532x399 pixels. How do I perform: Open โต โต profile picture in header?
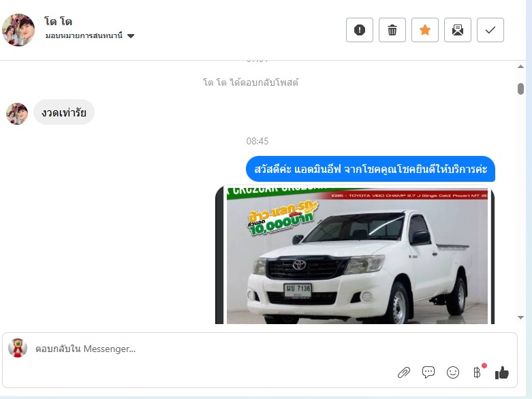18,29
